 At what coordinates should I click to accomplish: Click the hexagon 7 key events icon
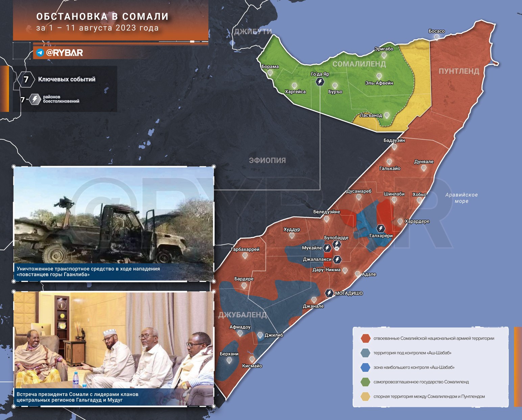click(x=26, y=79)
